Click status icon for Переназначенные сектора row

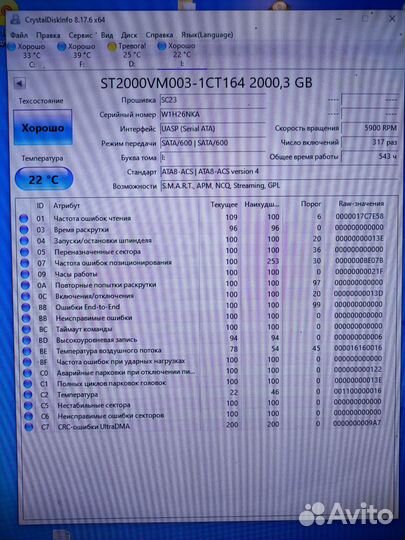(x=24, y=252)
